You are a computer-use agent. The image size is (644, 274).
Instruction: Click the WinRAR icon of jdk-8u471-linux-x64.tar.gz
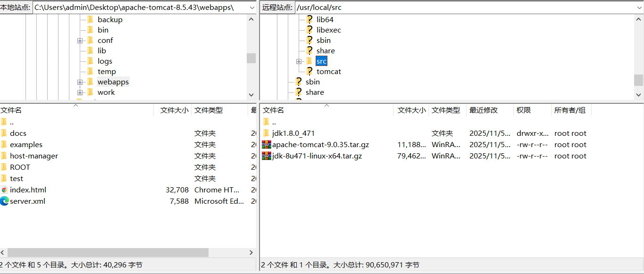267,156
